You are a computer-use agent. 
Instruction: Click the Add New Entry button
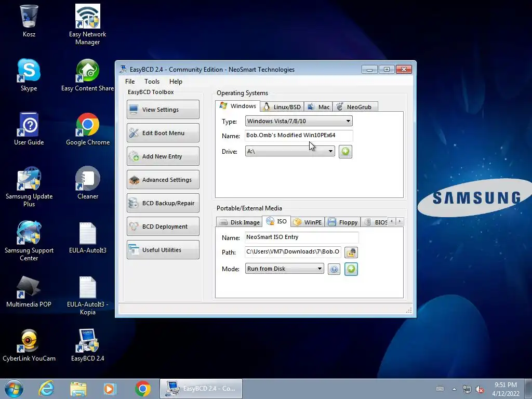click(x=163, y=156)
